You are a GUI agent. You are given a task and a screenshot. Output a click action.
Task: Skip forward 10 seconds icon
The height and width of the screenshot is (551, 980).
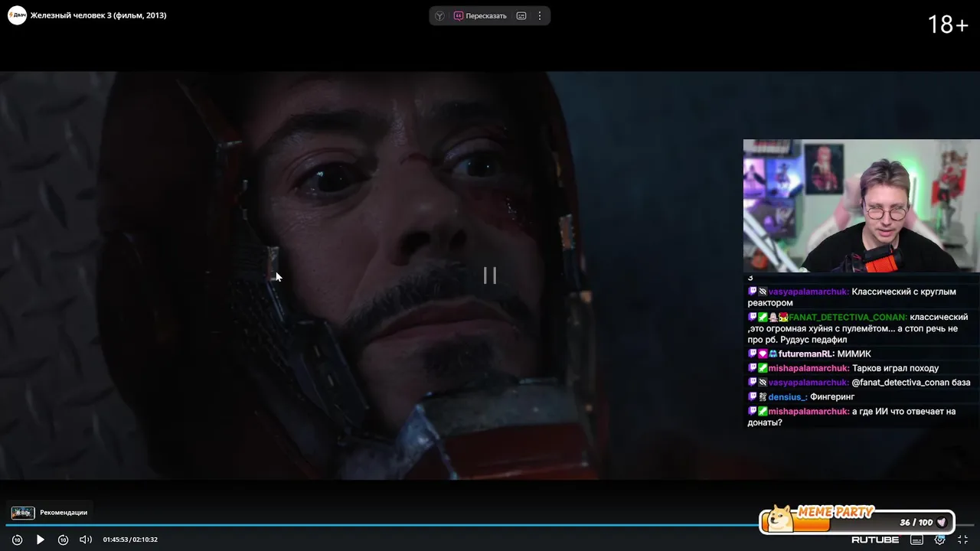pos(63,540)
